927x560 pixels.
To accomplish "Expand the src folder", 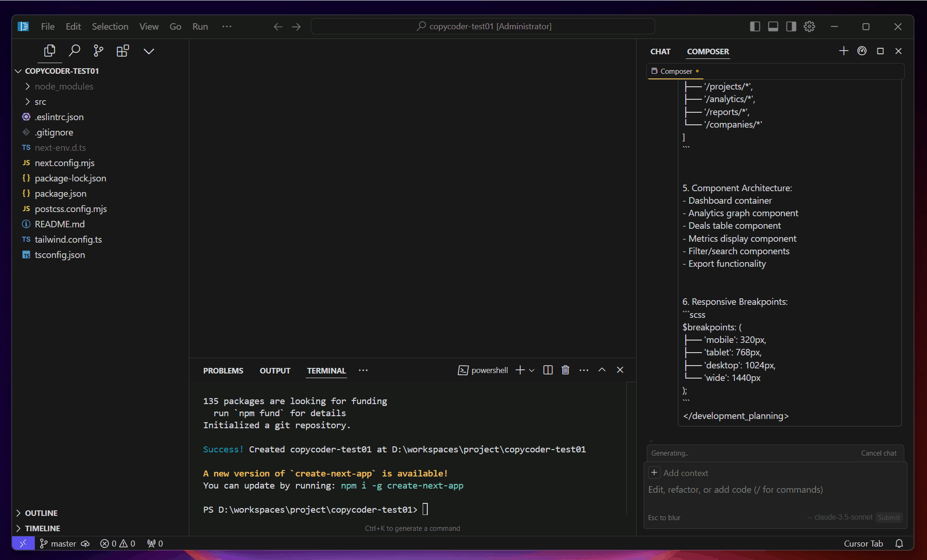I will tap(40, 102).
